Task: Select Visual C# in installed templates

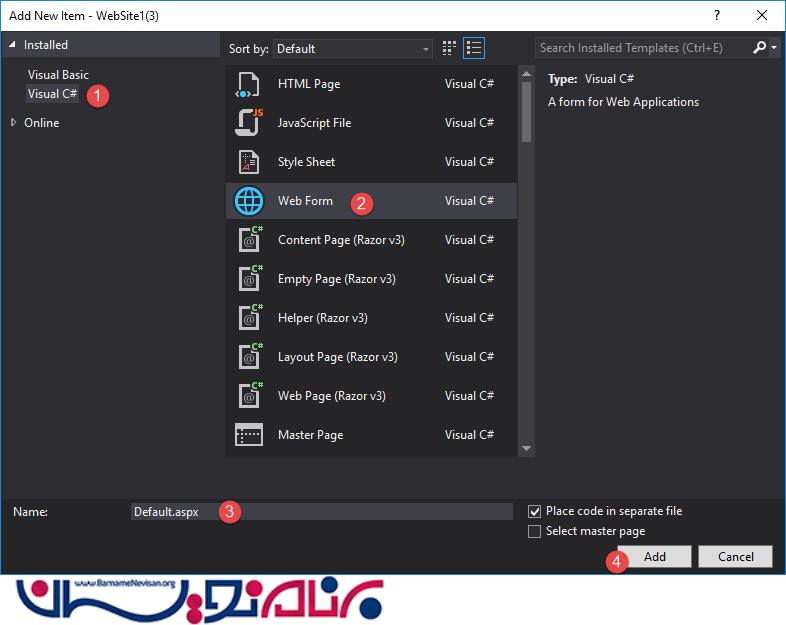Action: pos(52,94)
